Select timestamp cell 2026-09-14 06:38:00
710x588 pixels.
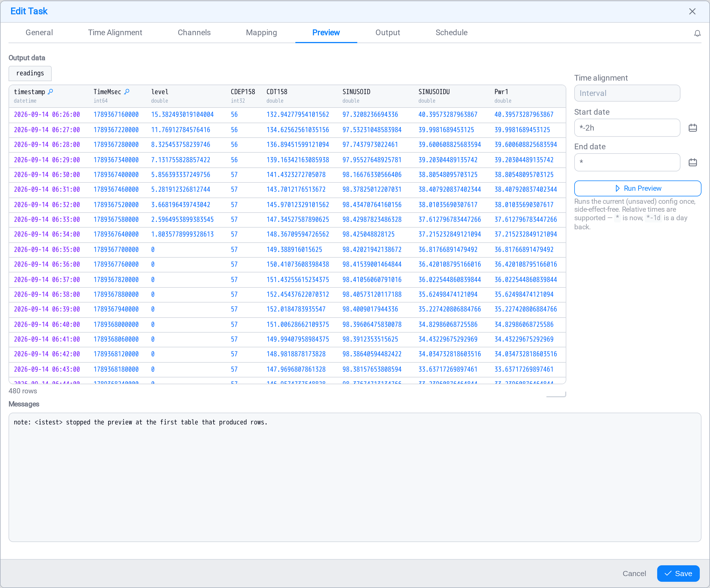47,294
